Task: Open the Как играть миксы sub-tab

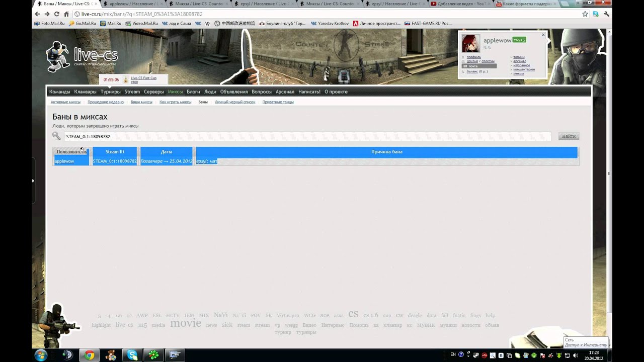Action: pyautogui.click(x=176, y=102)
